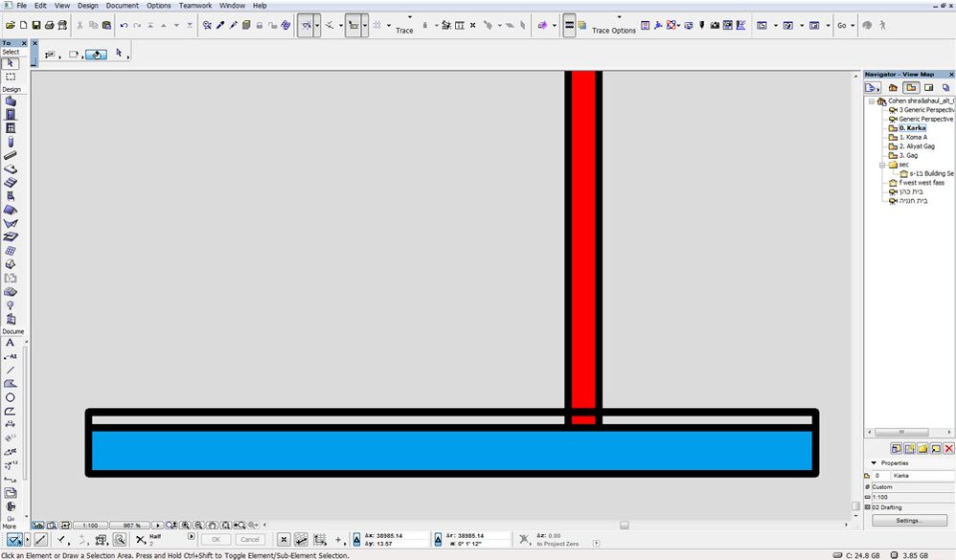Click the Karka name field in Properties
This screenshot has width=956, height=560.
point(923,476)
